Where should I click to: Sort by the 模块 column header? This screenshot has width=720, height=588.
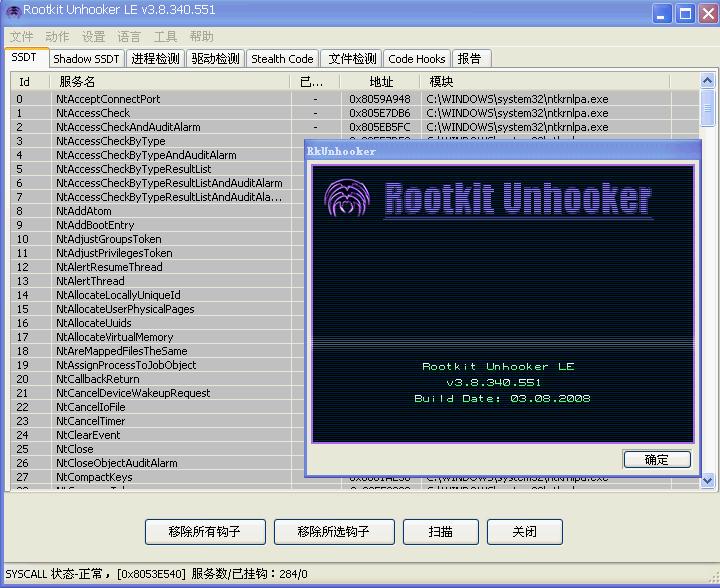(x=545, y=82)
